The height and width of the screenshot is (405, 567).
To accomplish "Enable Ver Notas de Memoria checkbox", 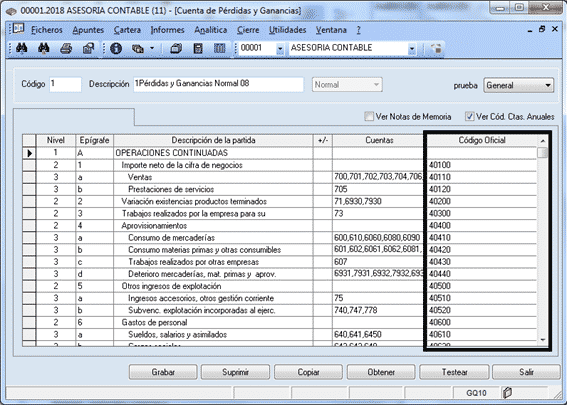I will click(x=369, y=116).
